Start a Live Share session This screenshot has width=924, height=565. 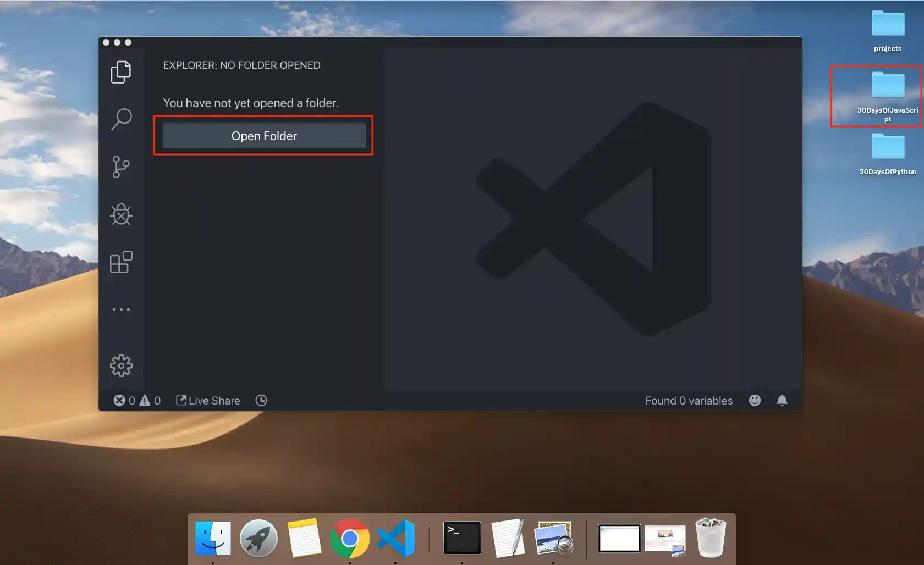[207, 400]
